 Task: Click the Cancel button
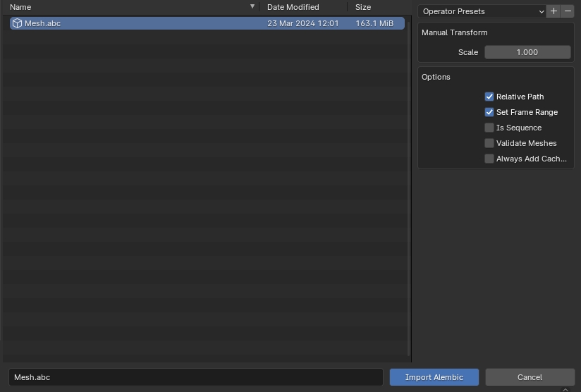pos(530,377)
